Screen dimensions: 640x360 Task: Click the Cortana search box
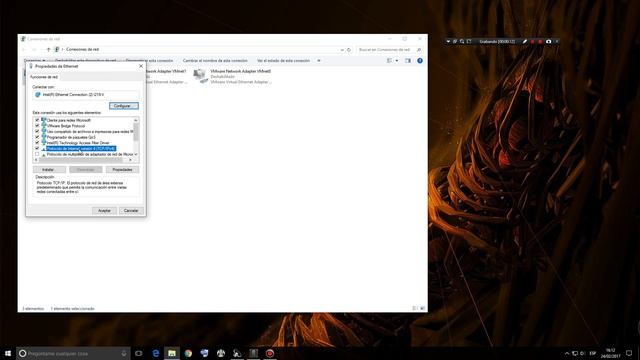click(x=73, y=353)
